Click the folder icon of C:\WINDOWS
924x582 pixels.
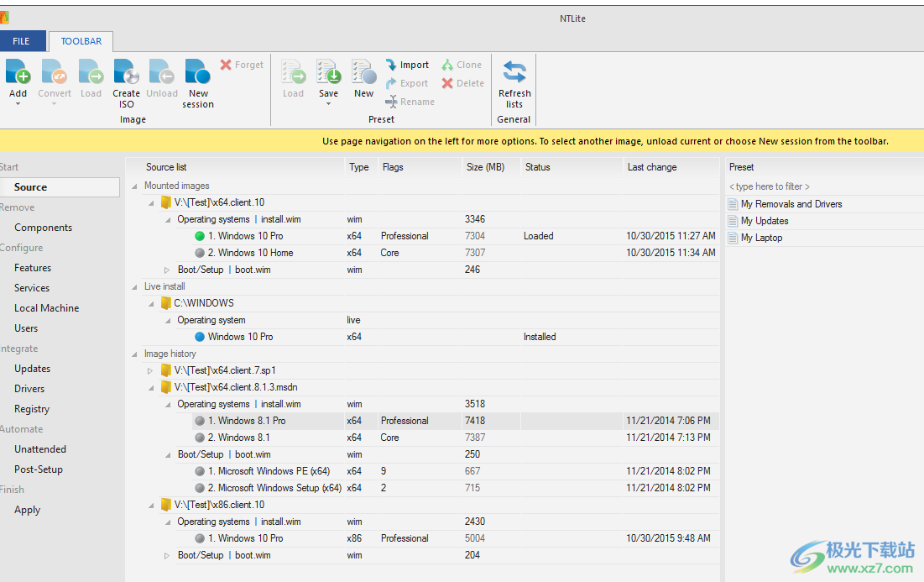pos(165,303)
